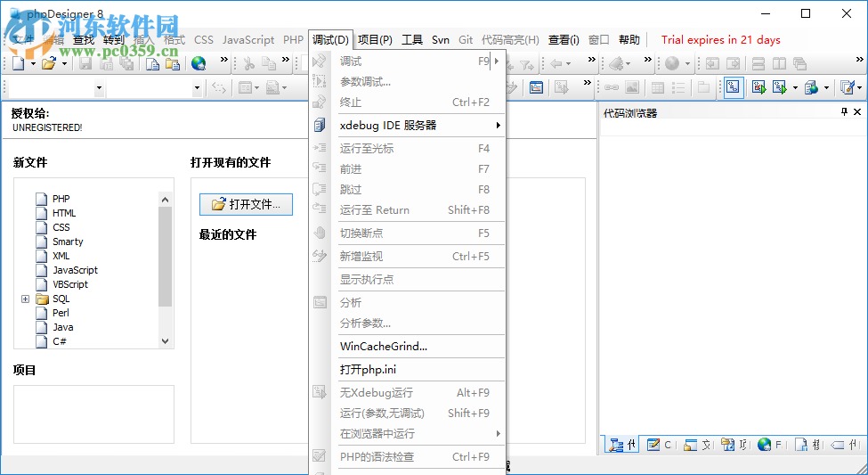Switch to the first code browser bottom tab
The height and width of the screenshot is (475, 868).
[621, 445]
